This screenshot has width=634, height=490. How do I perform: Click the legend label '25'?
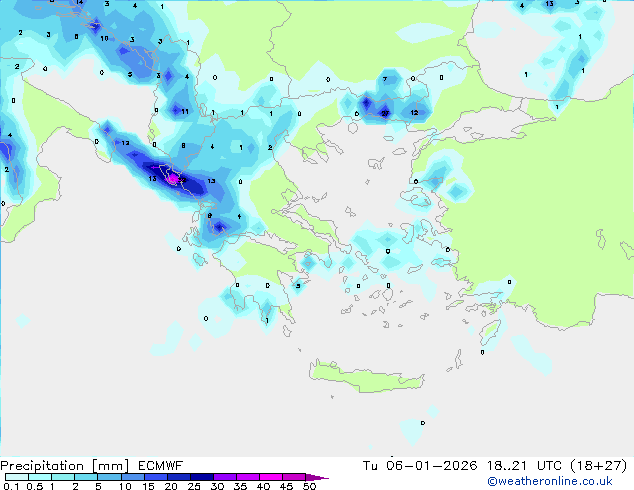pyautogui.click(x=194, y=486)
